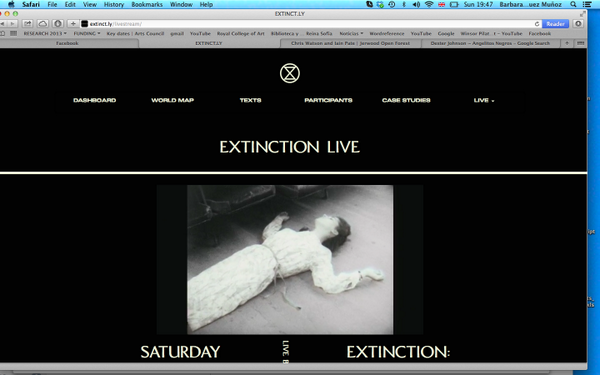
Task: Open Notification Center list icon
Action: pyautogui.click(x=587, y=4)
